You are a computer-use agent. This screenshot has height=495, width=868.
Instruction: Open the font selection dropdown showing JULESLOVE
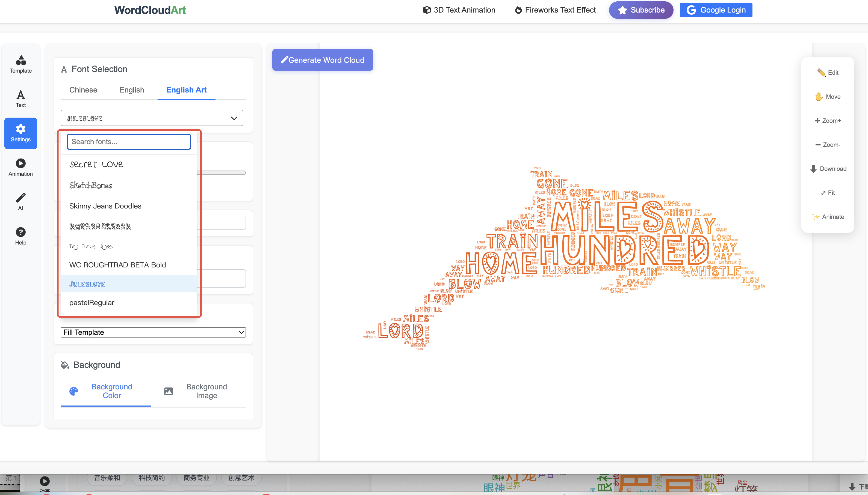[x=152, y=118]
